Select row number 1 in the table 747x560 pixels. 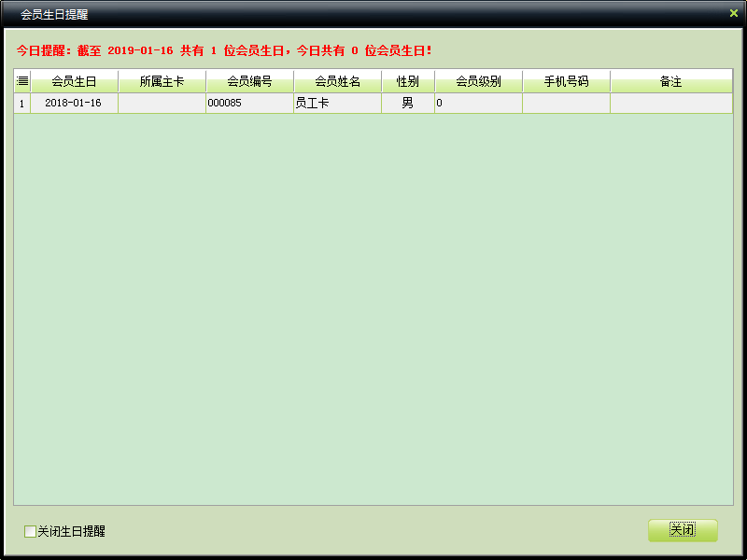click(21, 103)
